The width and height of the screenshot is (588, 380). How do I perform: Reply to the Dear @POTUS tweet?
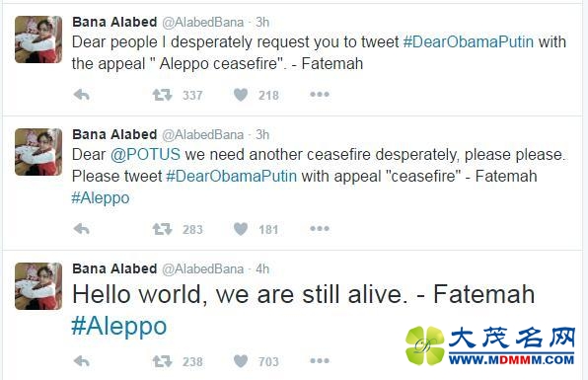81,229
